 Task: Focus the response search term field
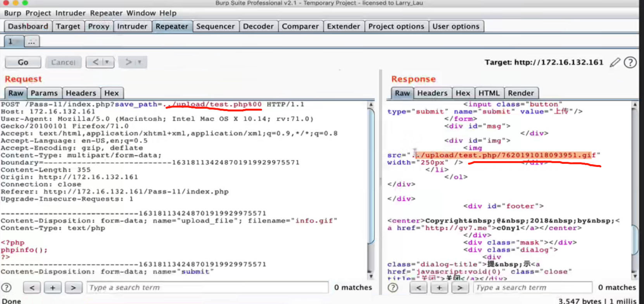click(x=533, y=288)
